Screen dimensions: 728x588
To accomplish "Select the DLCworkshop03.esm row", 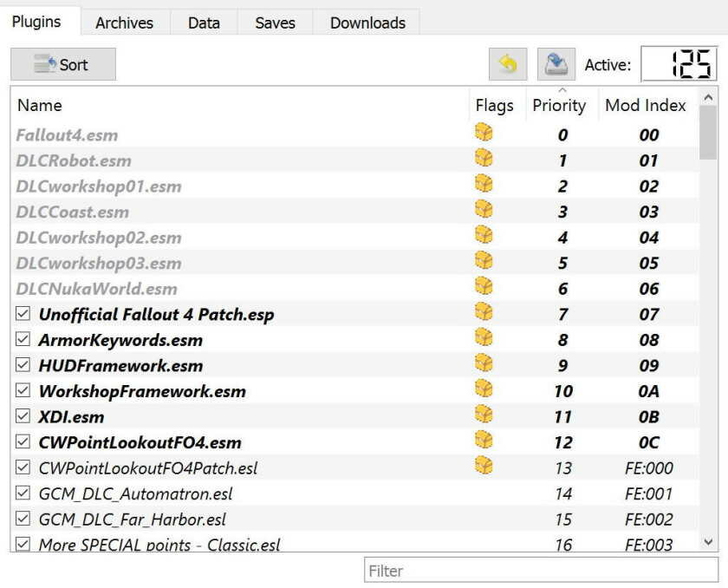I will 354,263.
